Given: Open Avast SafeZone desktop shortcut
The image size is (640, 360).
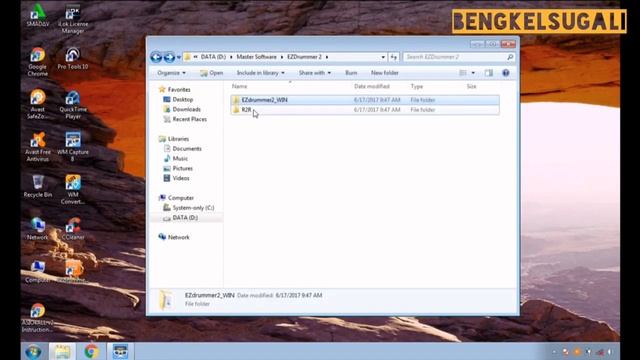Looking at the screenshot, I should (38, 104).
